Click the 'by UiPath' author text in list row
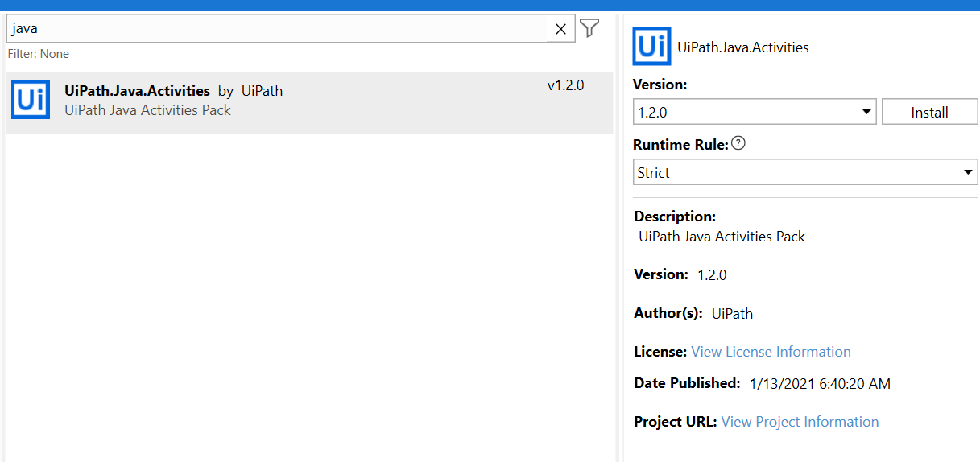The width and height of the screenshot is (980, 462). [250, 91]
